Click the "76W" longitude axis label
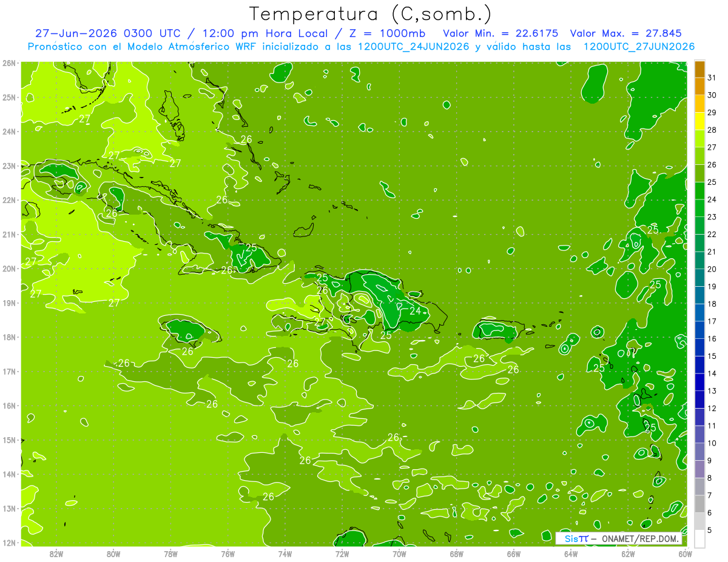 228,554
